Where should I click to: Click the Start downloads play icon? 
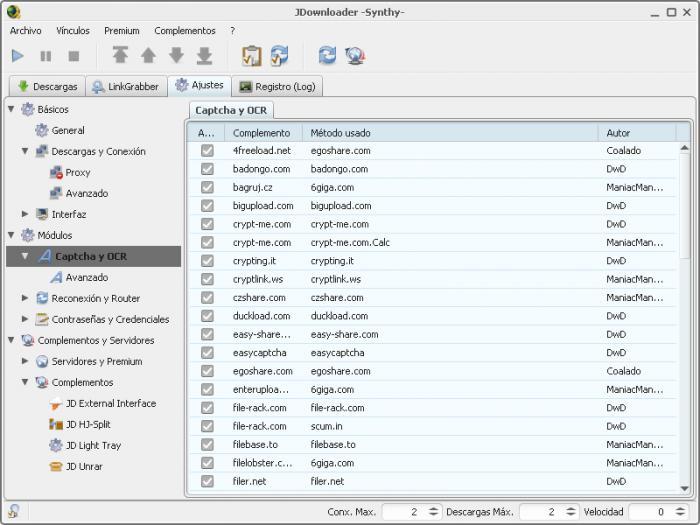(x=18, y=56)
